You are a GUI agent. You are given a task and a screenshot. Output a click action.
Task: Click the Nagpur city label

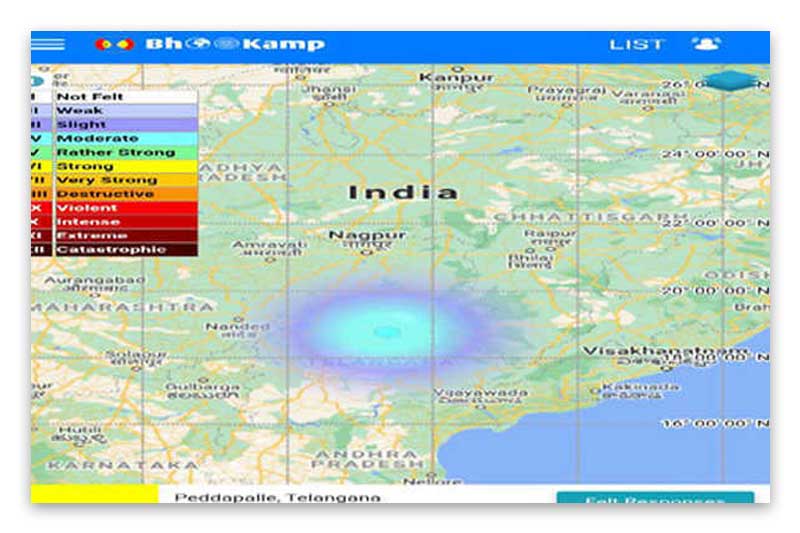(x=367, y=236)
